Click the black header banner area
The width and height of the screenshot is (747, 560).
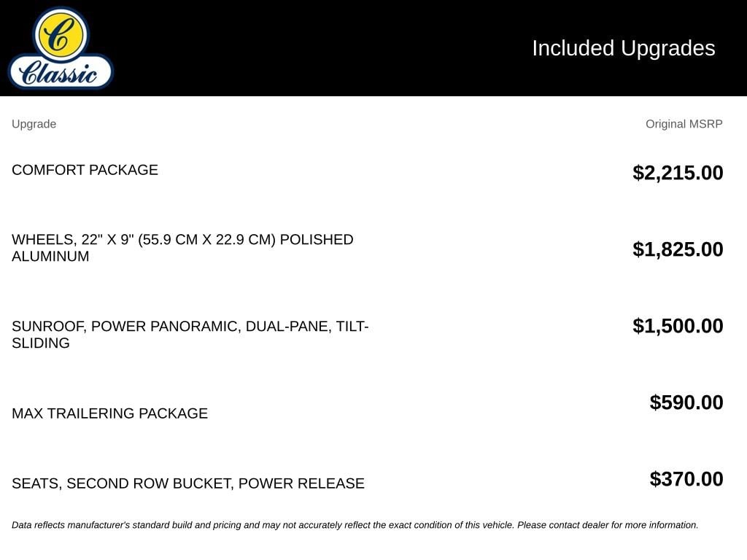[373, 47]
